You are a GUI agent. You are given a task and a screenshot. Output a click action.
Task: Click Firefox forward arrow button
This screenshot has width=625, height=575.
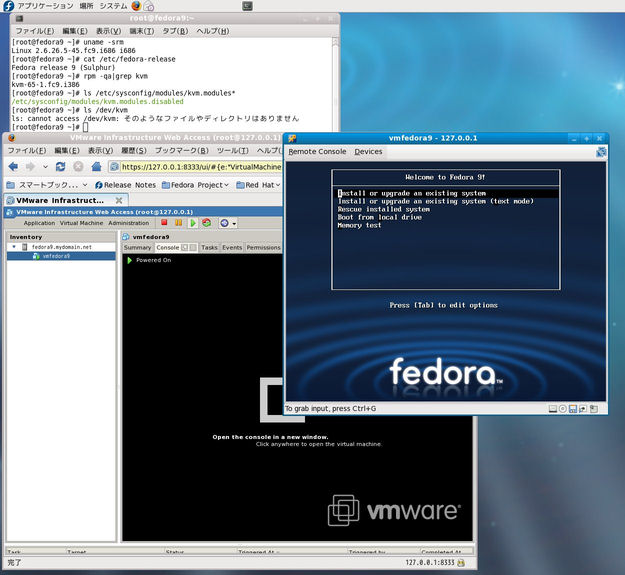(x=30, y=167)
